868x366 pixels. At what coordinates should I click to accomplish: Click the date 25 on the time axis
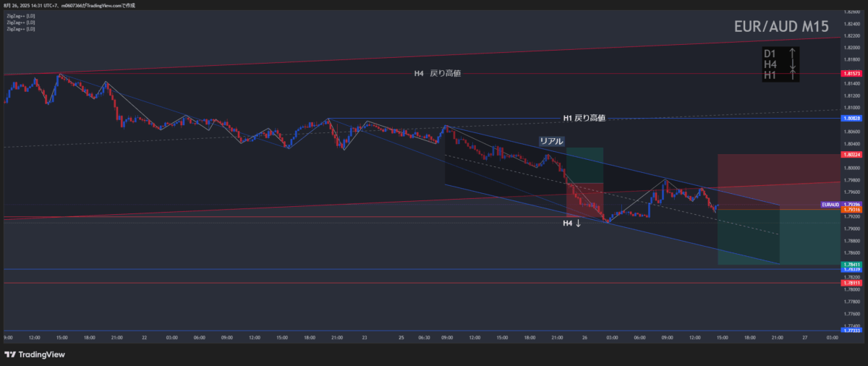(x=401, y=337)
